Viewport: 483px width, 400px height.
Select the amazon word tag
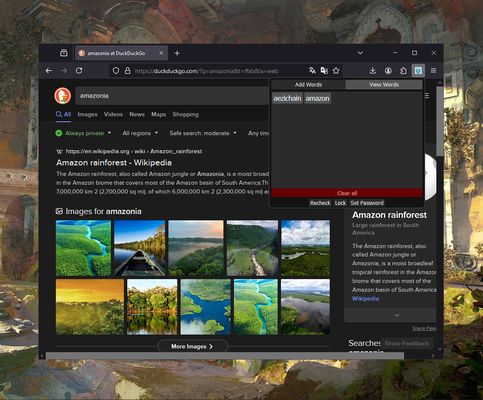click(x=317, y=98)
